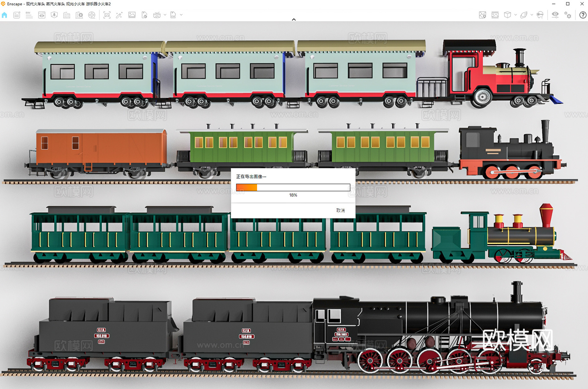Image resolution: width=588 pixels, height=389 pixels.
Task: Toggle BIM information mode
Action: click(x=29, y=15)
